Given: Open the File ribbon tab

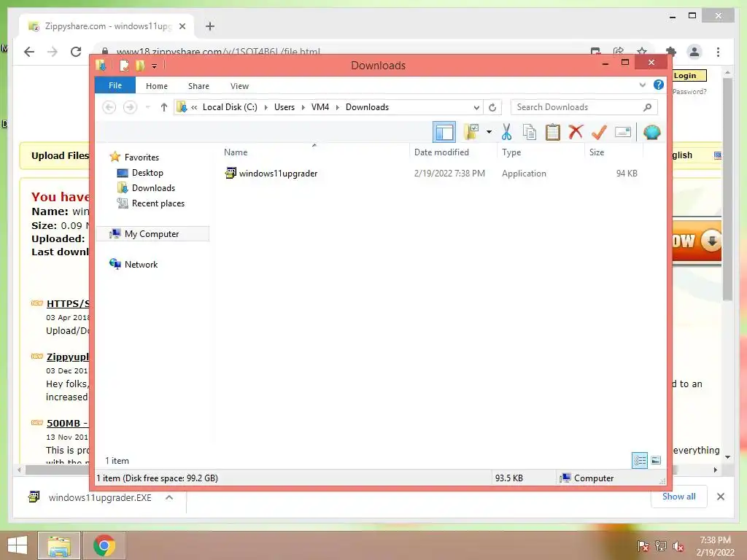Looking at the screenshot, I should (x=115, y=86).
